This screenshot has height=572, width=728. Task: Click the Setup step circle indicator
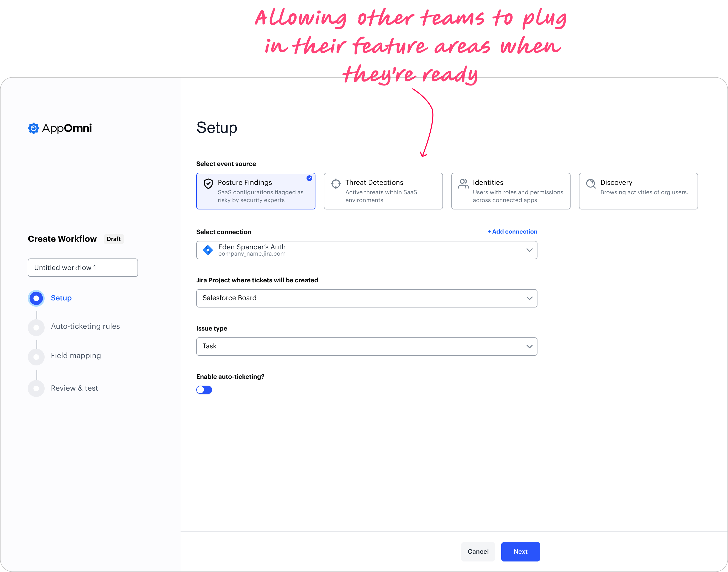point(36,298)
